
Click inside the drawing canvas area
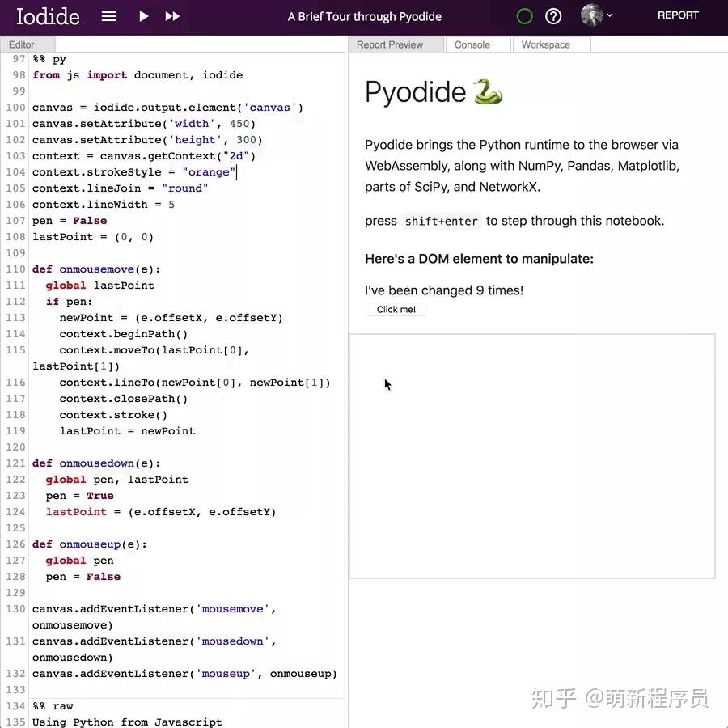531,455
